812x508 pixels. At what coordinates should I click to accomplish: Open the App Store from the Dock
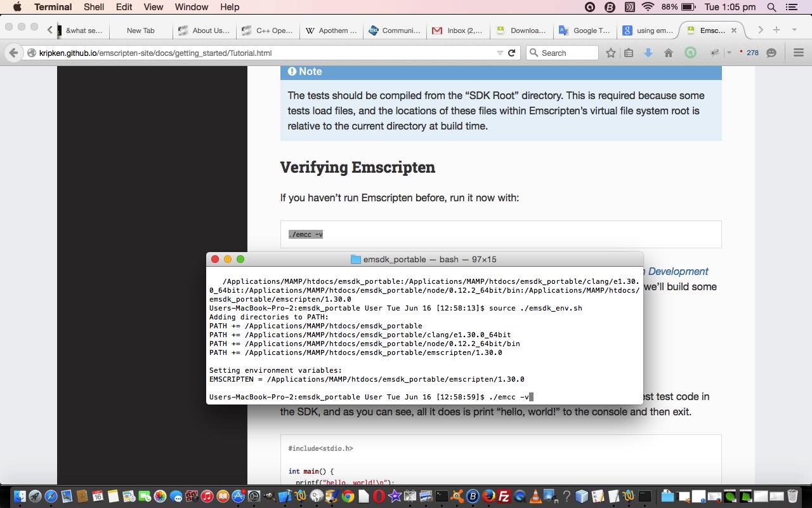239,497
